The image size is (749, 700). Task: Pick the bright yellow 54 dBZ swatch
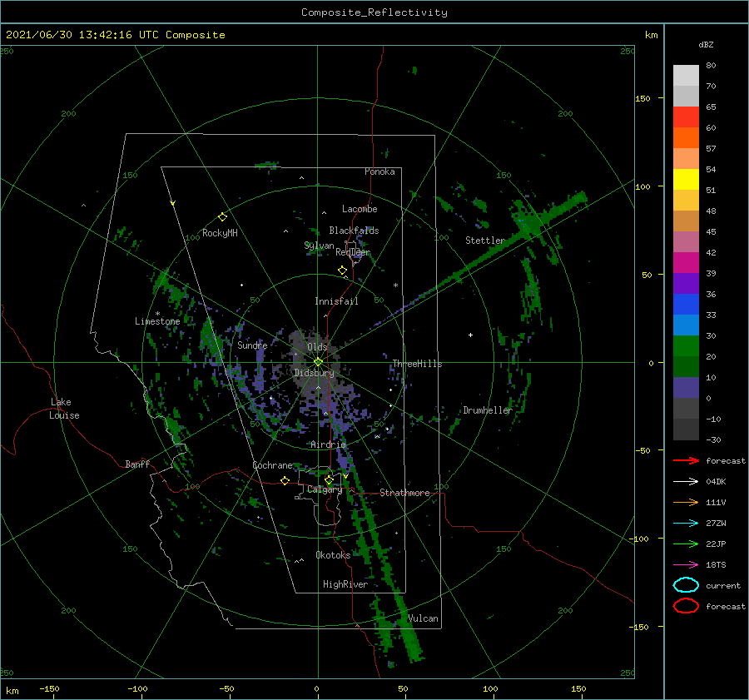click(686, 179)
